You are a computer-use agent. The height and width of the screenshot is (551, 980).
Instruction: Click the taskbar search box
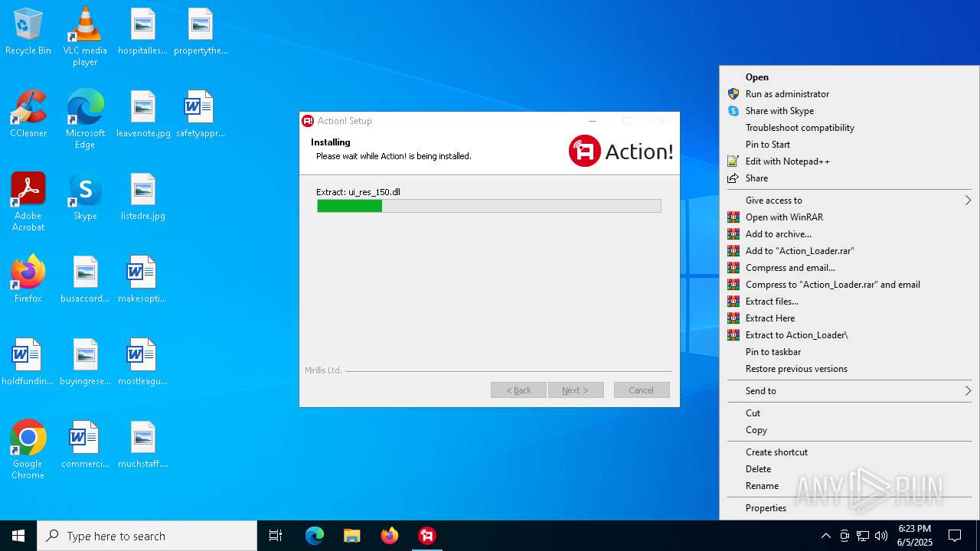pyautogui.click(x=147, y=536)
